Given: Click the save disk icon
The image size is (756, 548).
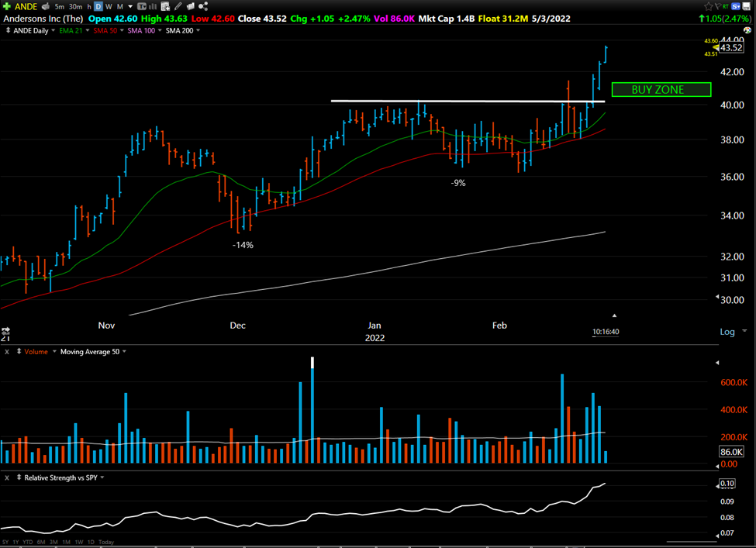Looking at the screenshot, I should tap(747, 6).
